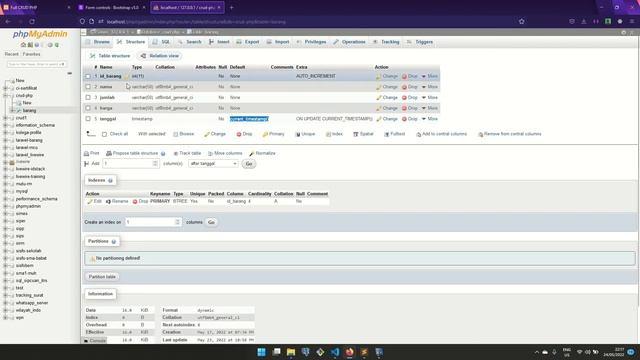Image resolution: width=640 pixels, height=360 pixels.
Task: Tick the checkbox for jumlah column
Action: tap(88, 98)
